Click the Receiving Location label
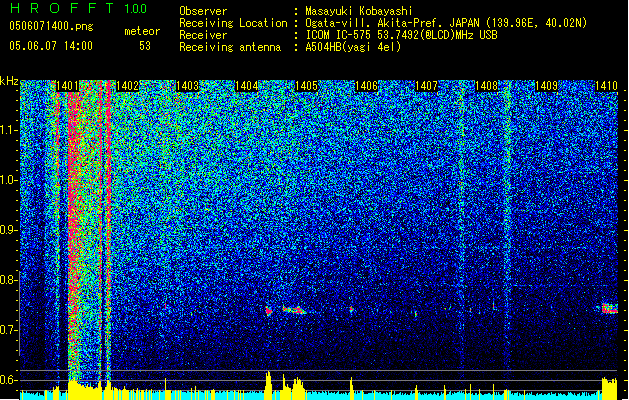Viewport: 629px width, 400px height. point(233,23)
